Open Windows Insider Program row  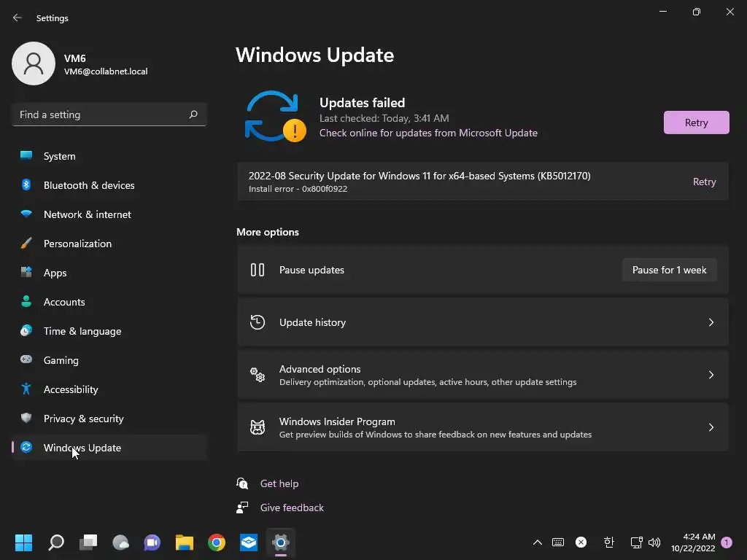(483, 427)
